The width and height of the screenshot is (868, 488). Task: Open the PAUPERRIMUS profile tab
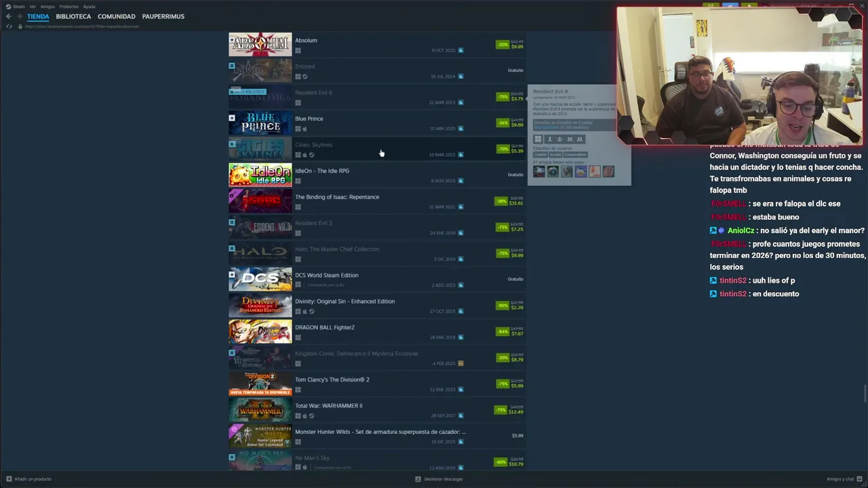163,16
